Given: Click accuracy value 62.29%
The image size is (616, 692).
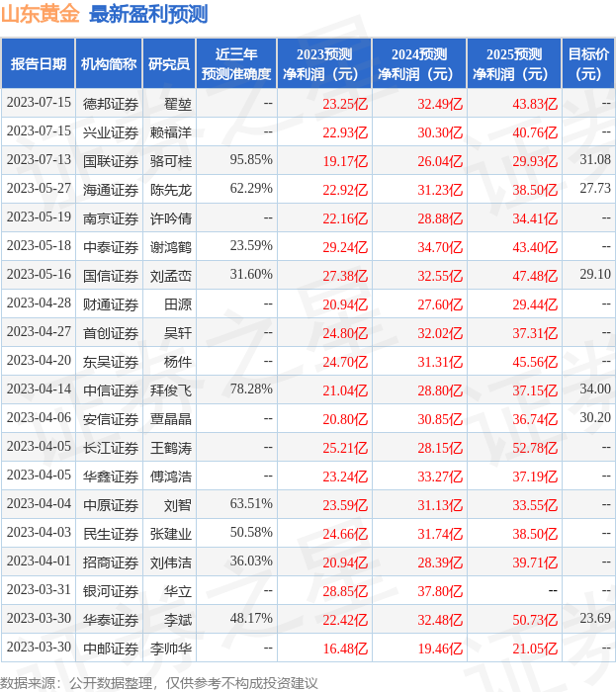Looking at the screenshot, I should tap(251, 188).
